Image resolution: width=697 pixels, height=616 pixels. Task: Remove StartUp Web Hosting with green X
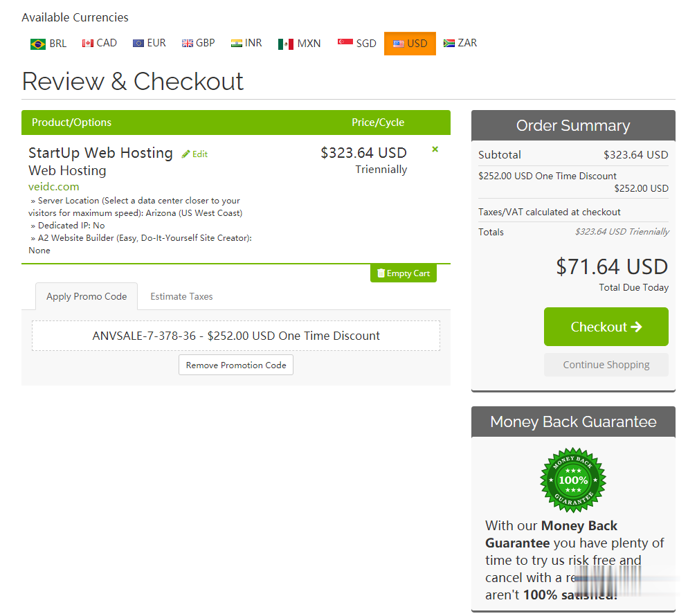[x=435, y=150]
